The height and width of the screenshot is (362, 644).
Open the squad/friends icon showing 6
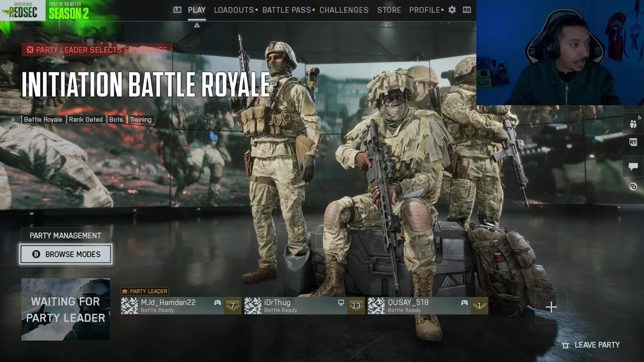633,123
